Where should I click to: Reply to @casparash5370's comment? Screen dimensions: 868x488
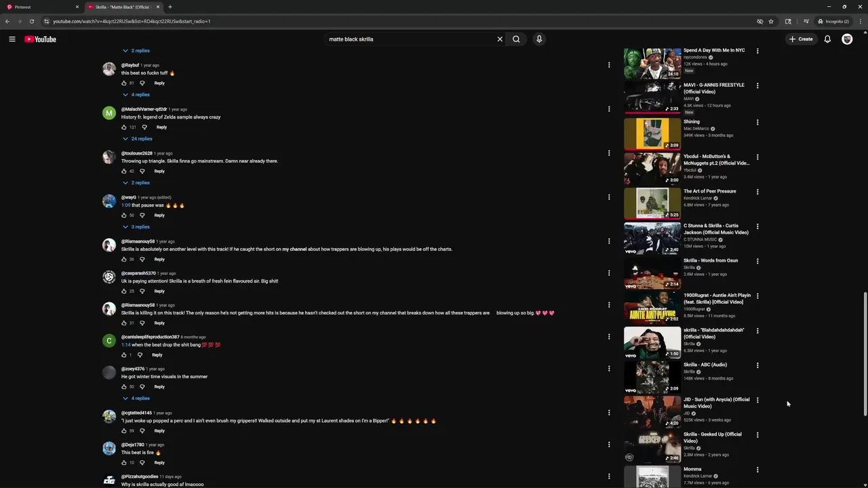pos(159,291)
